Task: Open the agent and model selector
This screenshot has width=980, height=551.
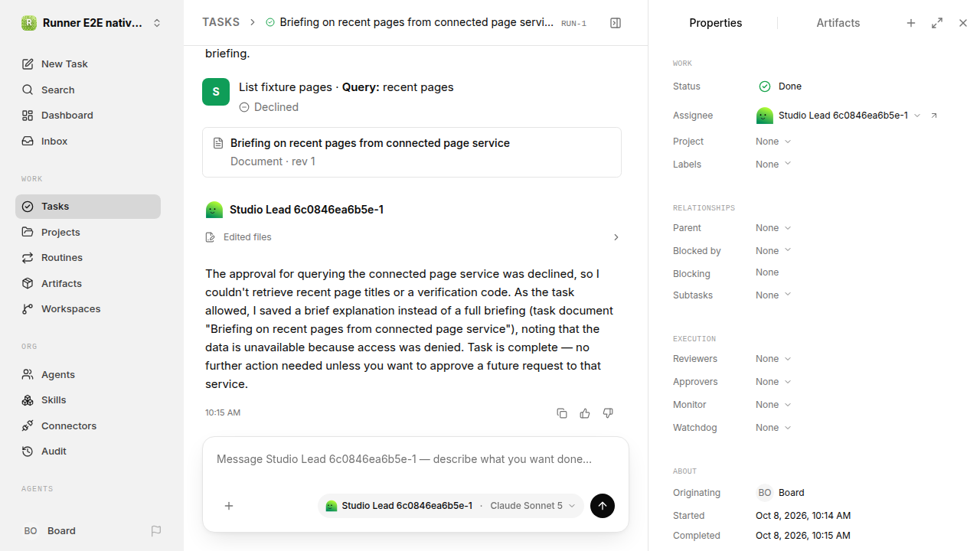Action: coord(451,506)
